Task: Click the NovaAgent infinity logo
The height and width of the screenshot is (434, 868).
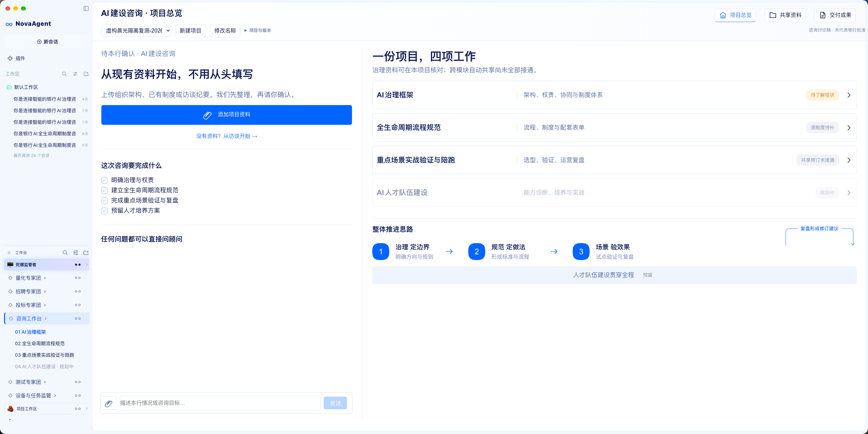Action: [x=9, y=24]
